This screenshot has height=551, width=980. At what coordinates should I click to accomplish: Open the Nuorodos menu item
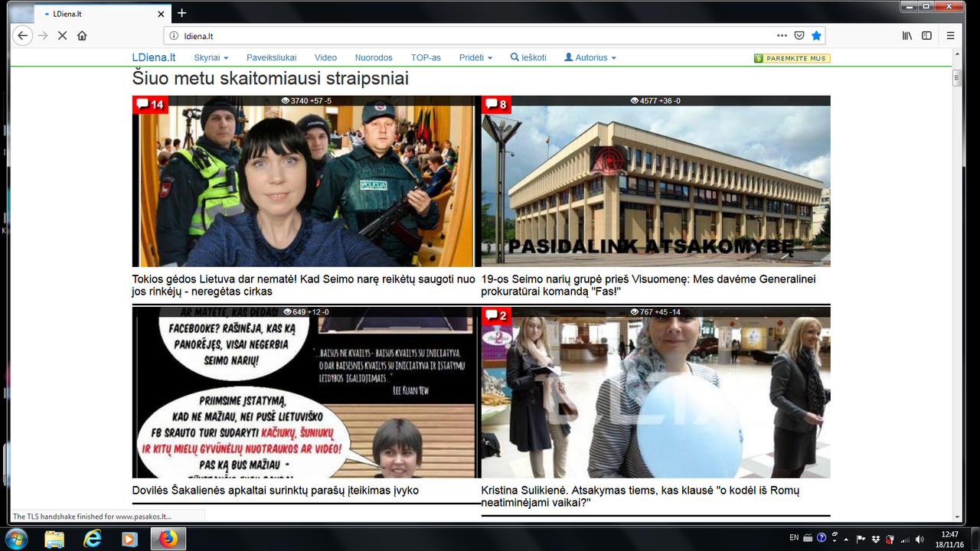[x=374, y=57]
